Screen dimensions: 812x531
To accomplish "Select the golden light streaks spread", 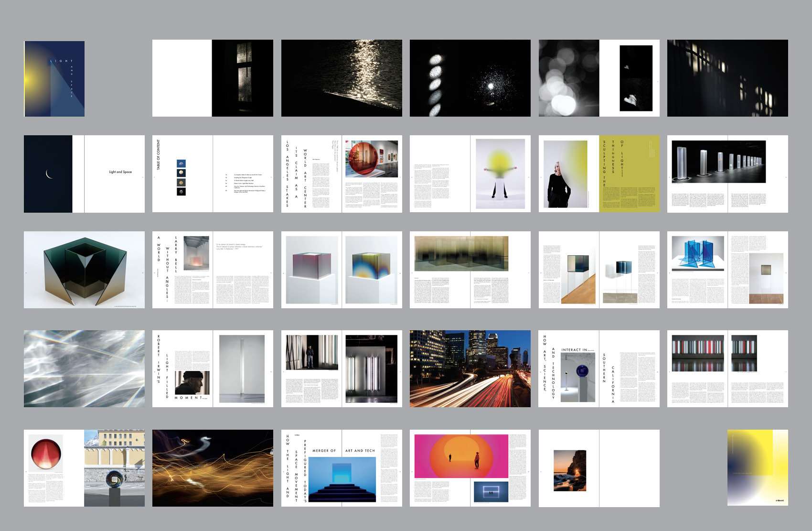I will [213, 468].
